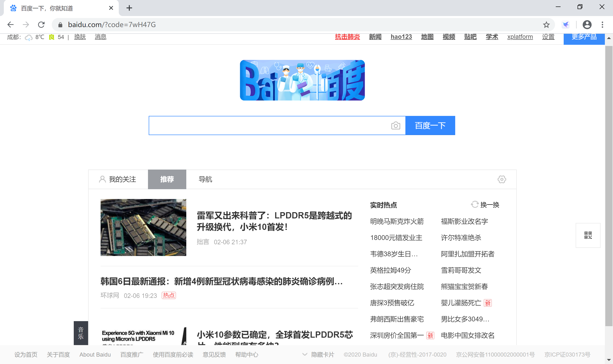Click 换肤 skin link
613x364 pixels.
coord(80,37)
